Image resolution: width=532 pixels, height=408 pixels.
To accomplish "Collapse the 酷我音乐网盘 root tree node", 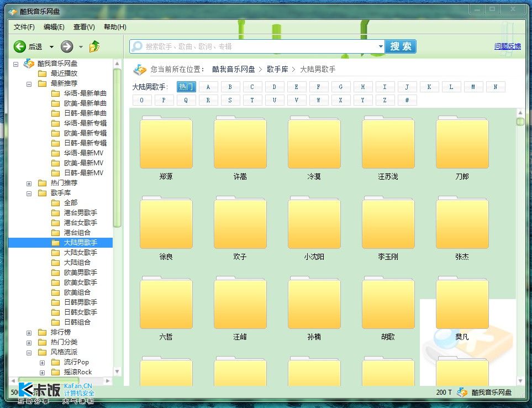I will coord(15,64).
